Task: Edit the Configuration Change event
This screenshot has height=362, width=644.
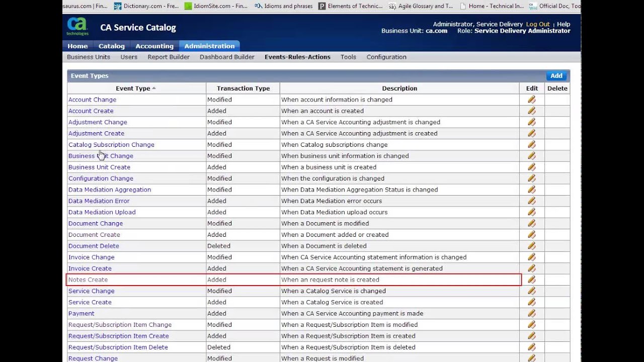Action: coord(531,178)
